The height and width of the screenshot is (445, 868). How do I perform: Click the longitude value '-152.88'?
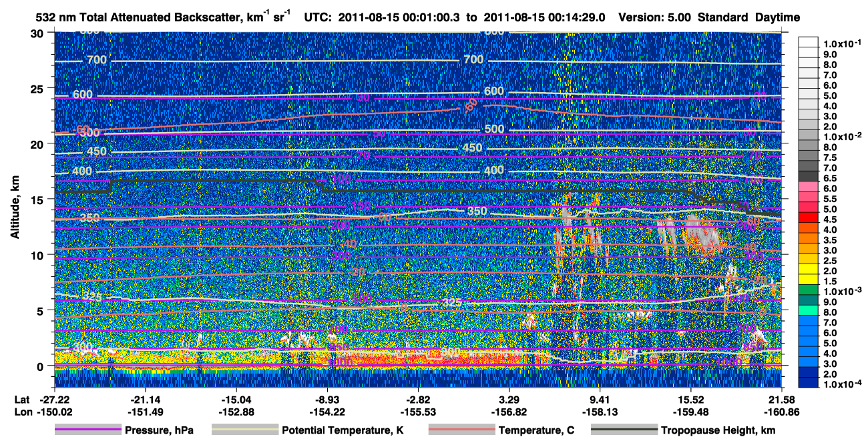(x=236, y=412)
